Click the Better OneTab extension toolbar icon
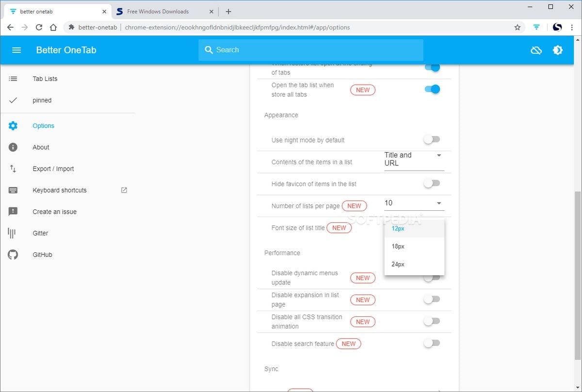This screenshot has height=392, width=582. (536, 27)
